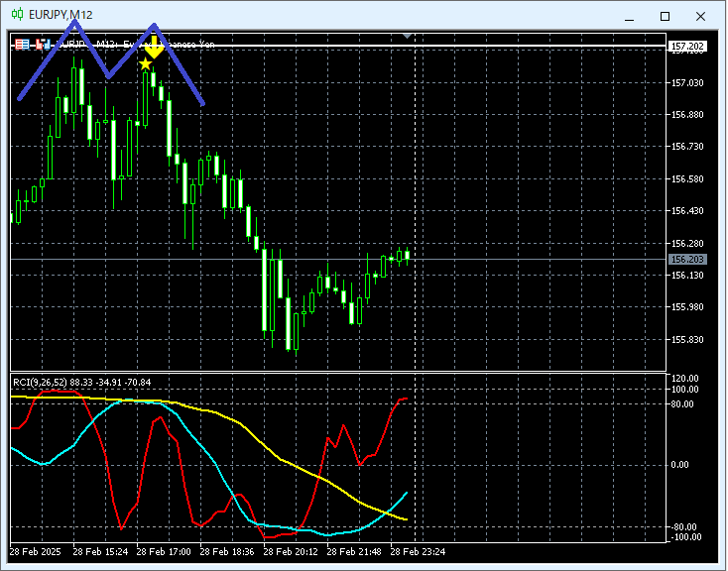Screen dimensions: 728x571
Task: Open Depth of Market icon on chart
Action: [x=43, y=45]
